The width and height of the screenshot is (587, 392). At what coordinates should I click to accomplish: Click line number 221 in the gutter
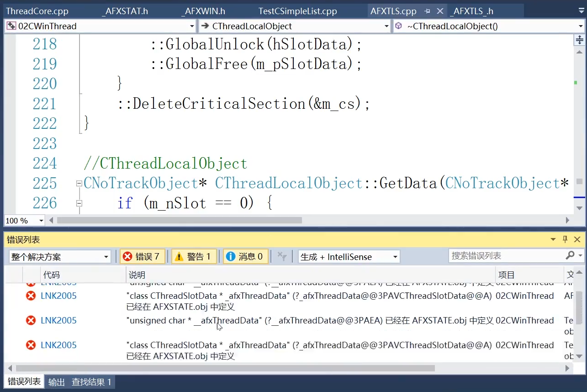pyautogui.click(x=45, y=104)
